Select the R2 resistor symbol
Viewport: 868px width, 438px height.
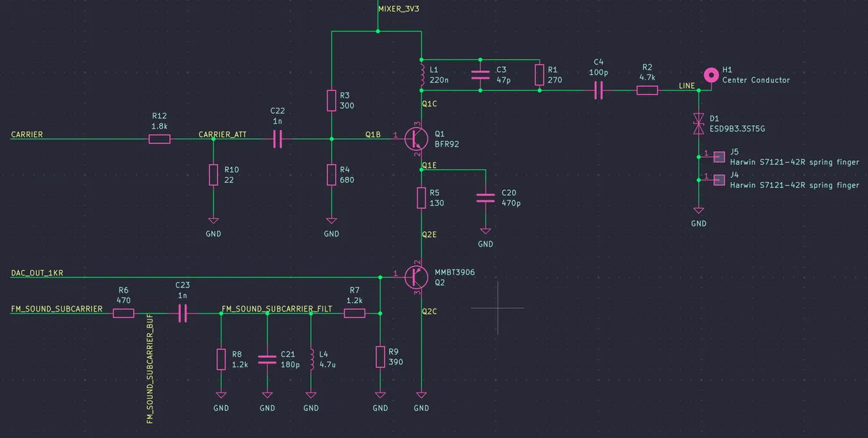tap(647, 90)
